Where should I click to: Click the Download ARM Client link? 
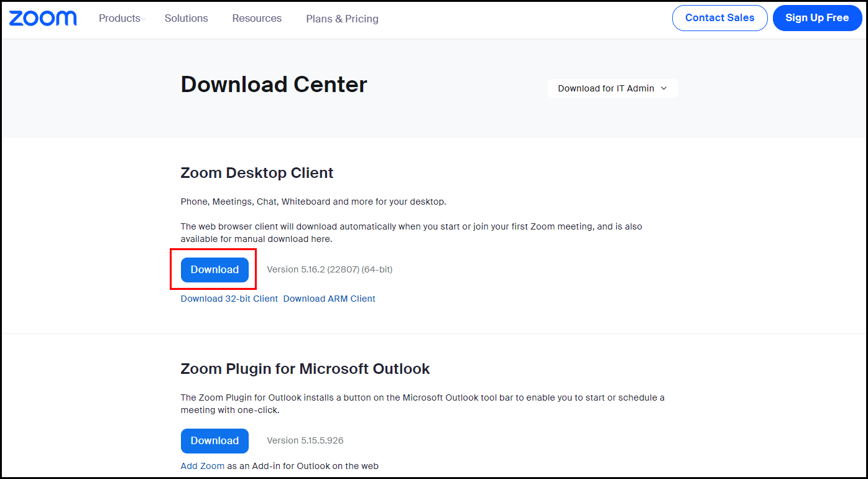point(330,299)
